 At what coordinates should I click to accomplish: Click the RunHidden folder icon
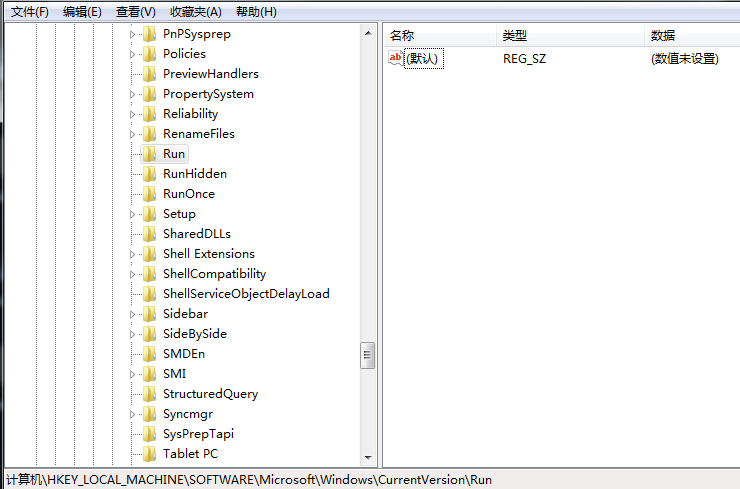pos(148,174)
